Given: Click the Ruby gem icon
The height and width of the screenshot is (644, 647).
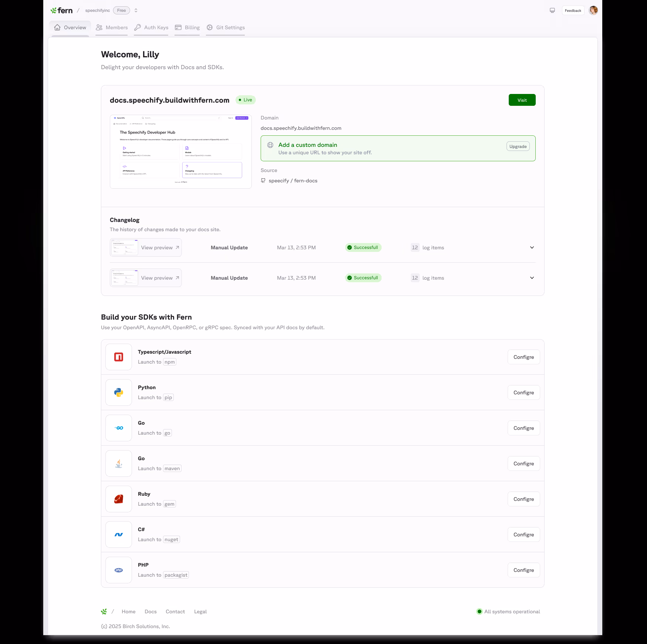Looking at the screenshot, I should tap(119, 499).
